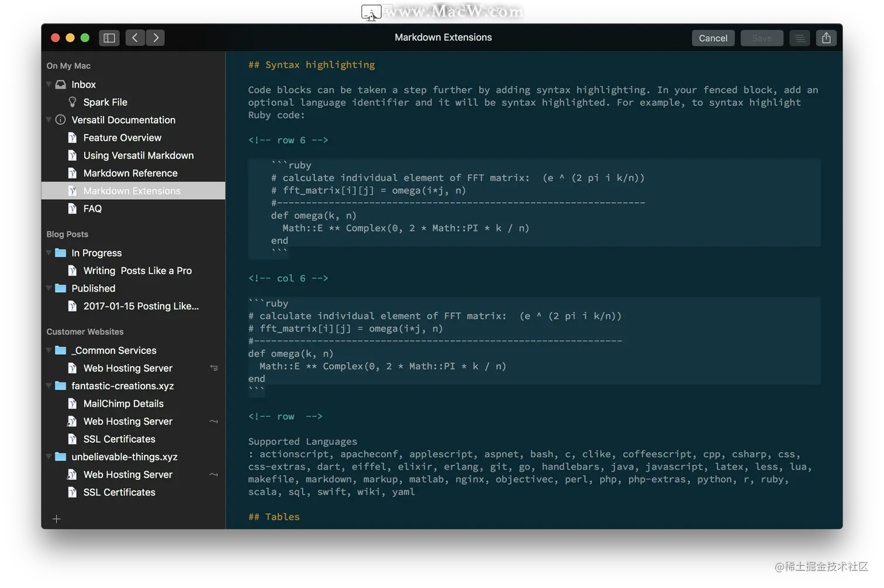Add a new item with plus icon

pos(57,519)
